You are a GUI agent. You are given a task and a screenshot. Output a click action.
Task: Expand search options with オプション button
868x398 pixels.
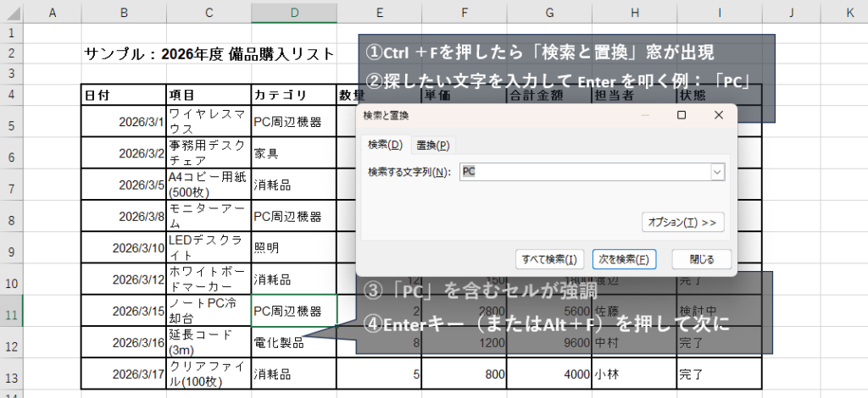point(682,222)
